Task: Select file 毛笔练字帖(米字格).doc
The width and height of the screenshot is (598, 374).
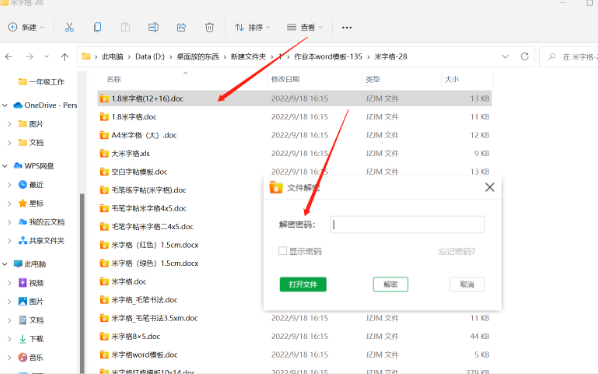Action: 148,190
